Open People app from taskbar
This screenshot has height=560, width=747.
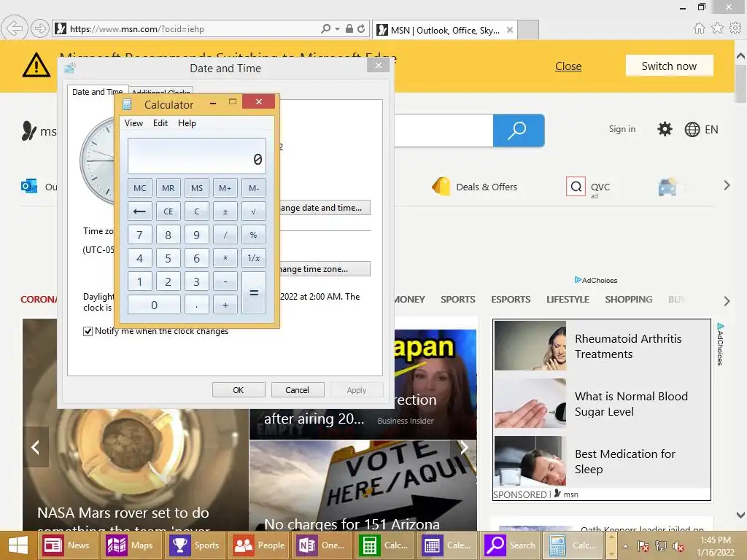(x=258, y=545)
